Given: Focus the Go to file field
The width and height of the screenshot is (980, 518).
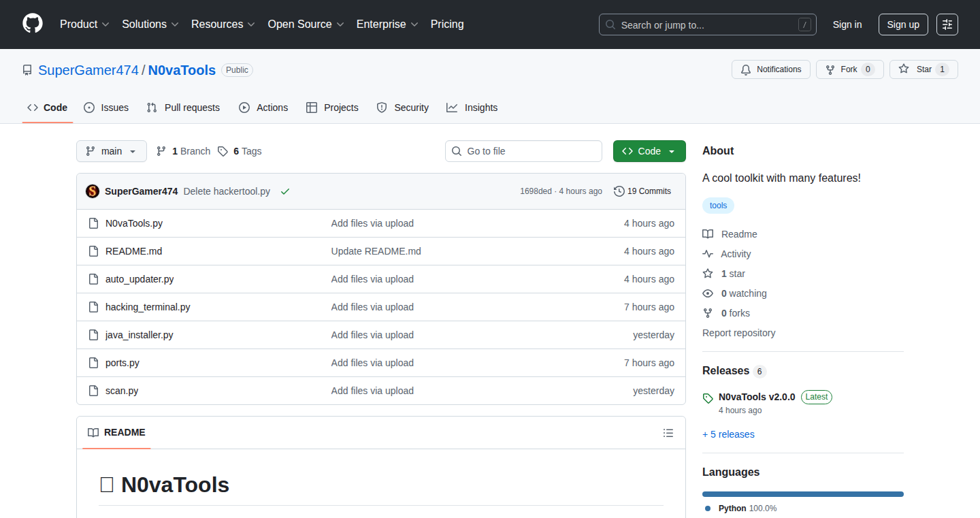Looking at the screenshot, I should click(x=523, y=151).
